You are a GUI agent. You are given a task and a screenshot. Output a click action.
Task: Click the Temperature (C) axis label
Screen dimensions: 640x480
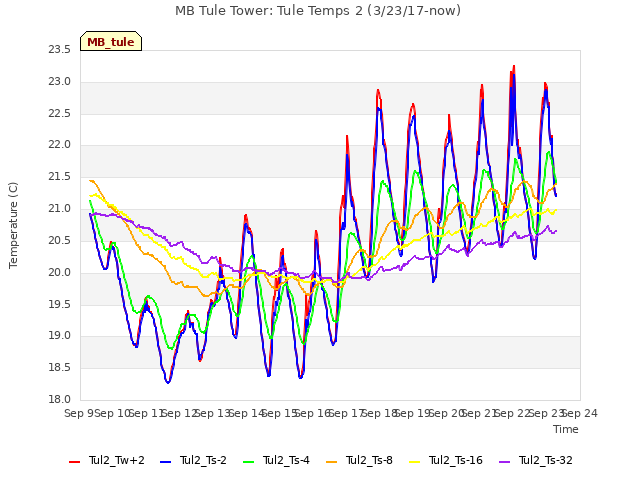coord(13,225)
